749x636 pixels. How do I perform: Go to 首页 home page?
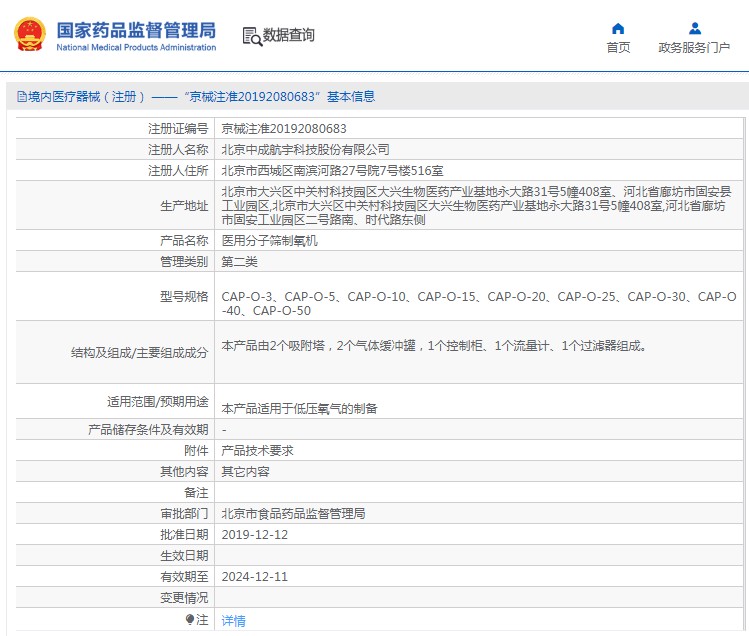[x=618, y=47]
